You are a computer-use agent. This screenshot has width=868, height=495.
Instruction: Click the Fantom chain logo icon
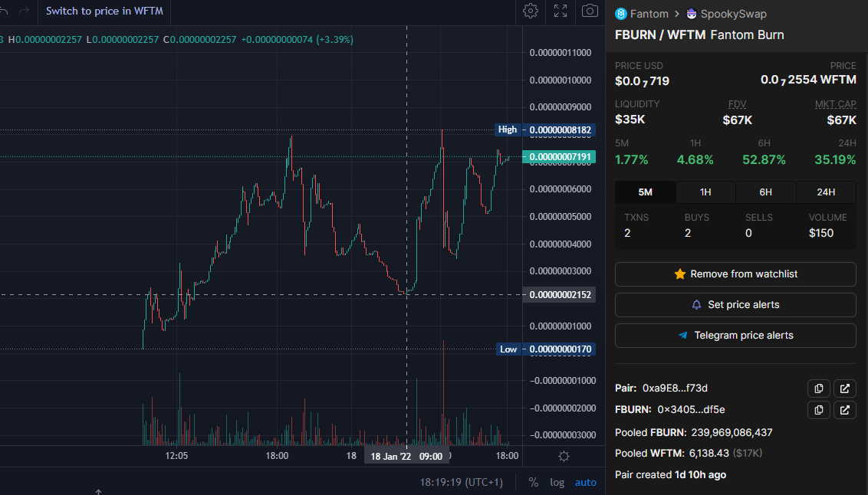coord(621,14)
